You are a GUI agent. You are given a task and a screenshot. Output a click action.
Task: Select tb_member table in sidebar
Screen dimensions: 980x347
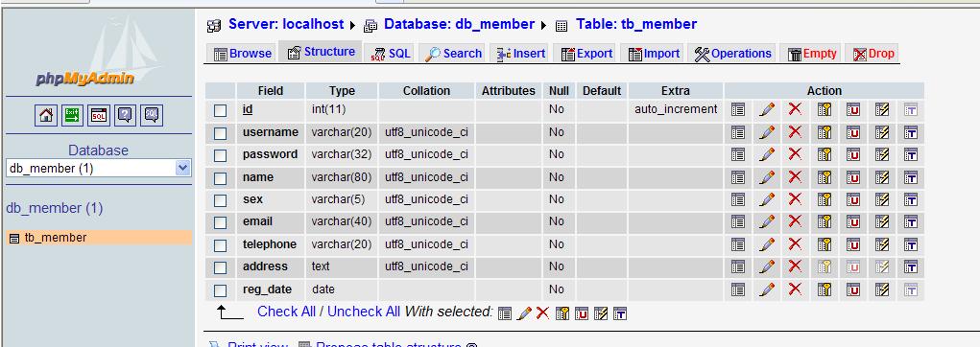(55, 237)
